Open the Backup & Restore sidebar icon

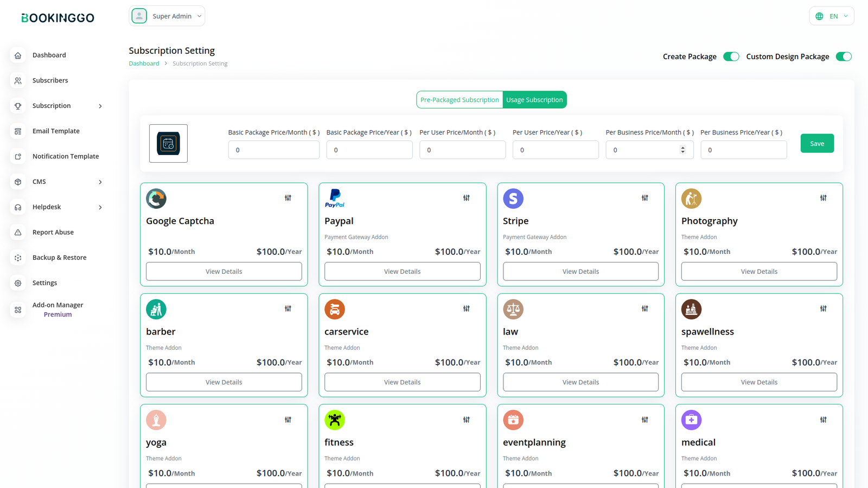18,258
